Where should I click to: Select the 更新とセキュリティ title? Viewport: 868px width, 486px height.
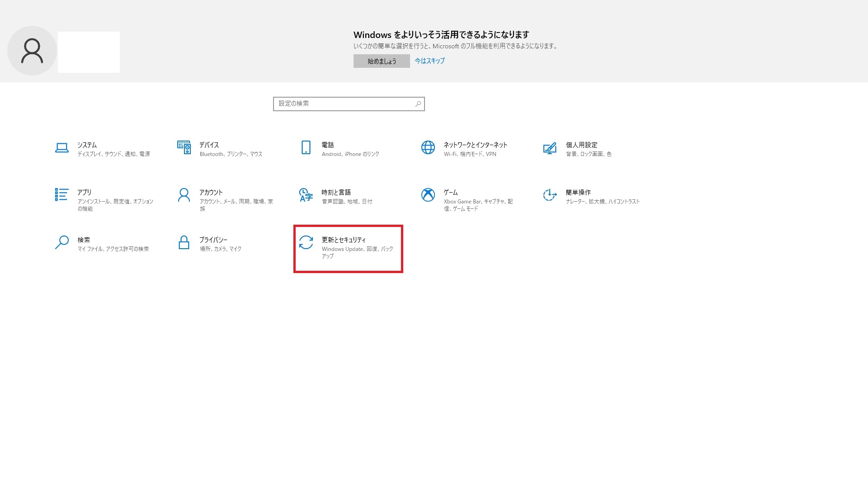(344, 240)
